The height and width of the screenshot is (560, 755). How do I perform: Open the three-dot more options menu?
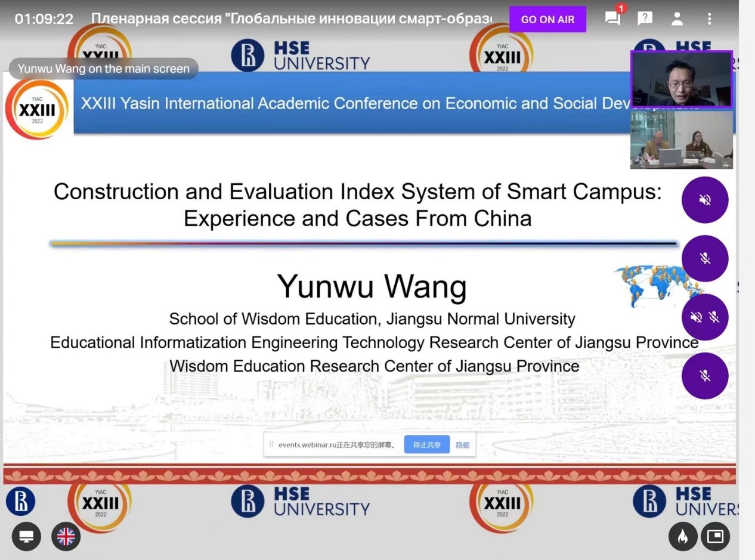(709, 18)
